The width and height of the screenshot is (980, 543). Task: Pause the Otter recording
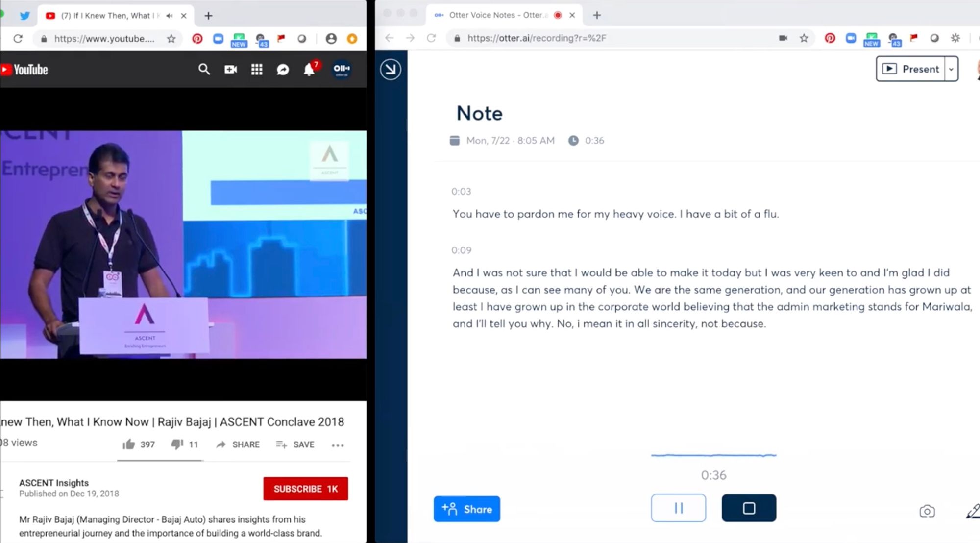(x=678, y=508)
